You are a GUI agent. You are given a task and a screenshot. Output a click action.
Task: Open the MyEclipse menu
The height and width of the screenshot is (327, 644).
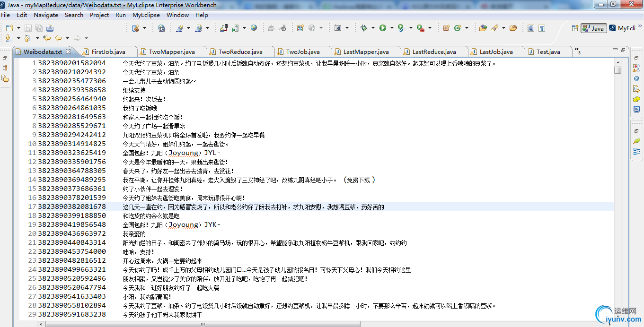tap(146, 15)
